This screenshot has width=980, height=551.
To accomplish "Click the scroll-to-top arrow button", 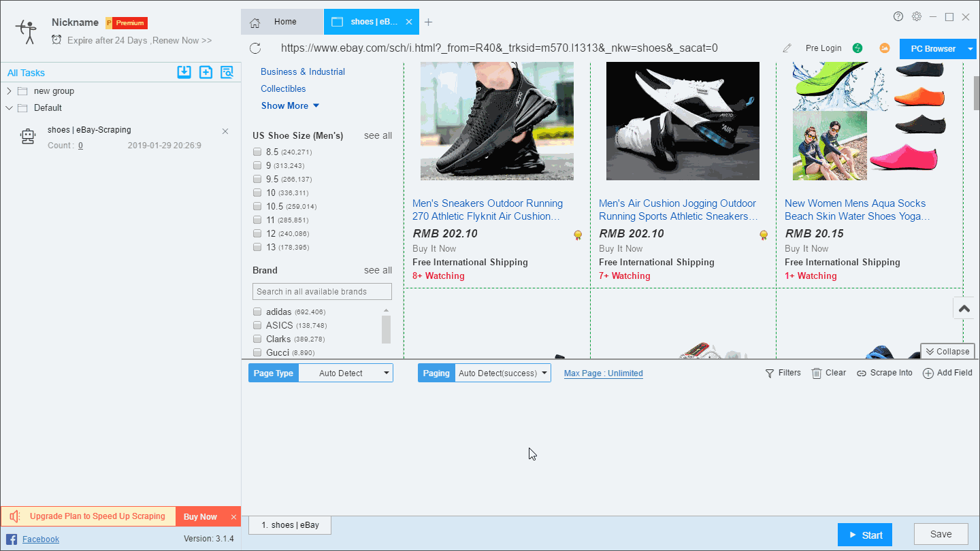I will click(964, 308).
